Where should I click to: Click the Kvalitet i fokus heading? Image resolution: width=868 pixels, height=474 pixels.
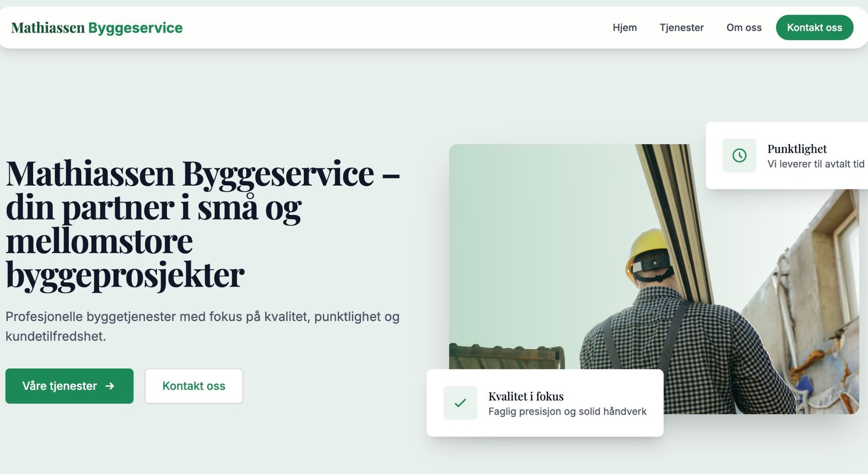point(526,396)
